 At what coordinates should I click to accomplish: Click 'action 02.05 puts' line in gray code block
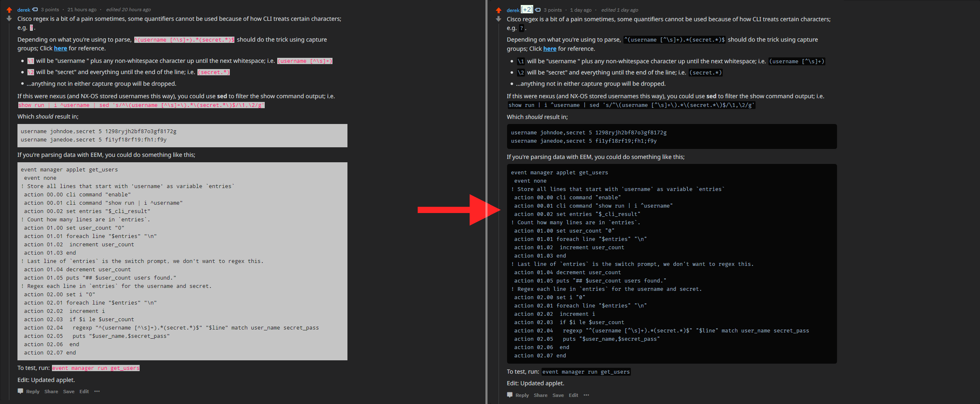point(97,336)
